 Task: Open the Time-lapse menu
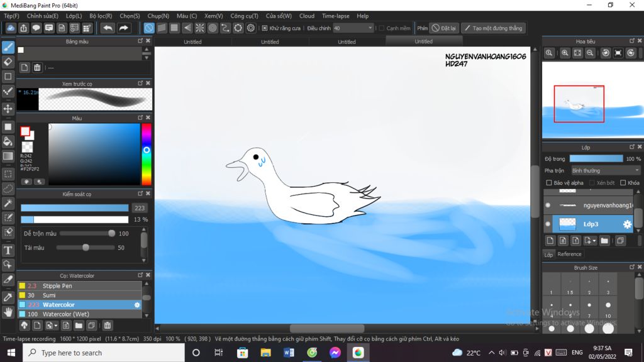336,16
